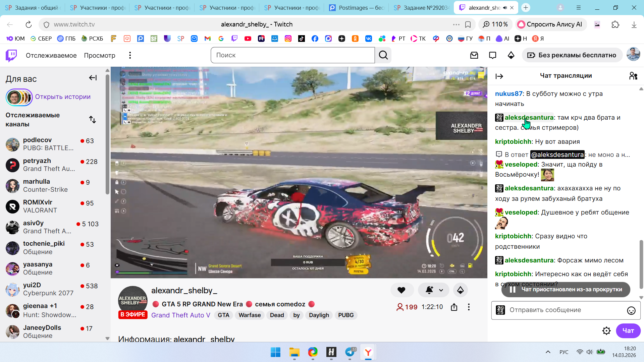This screenshot has width=644, height=362.
Task: Open the sort followed channels control
Action: coord(93,120)
